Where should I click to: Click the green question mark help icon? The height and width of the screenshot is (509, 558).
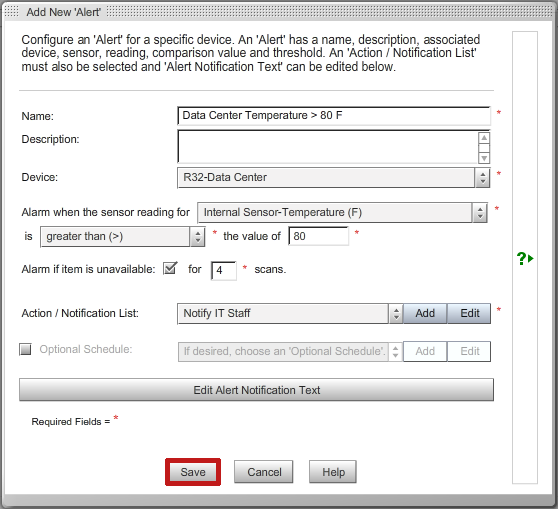(525, 258)
